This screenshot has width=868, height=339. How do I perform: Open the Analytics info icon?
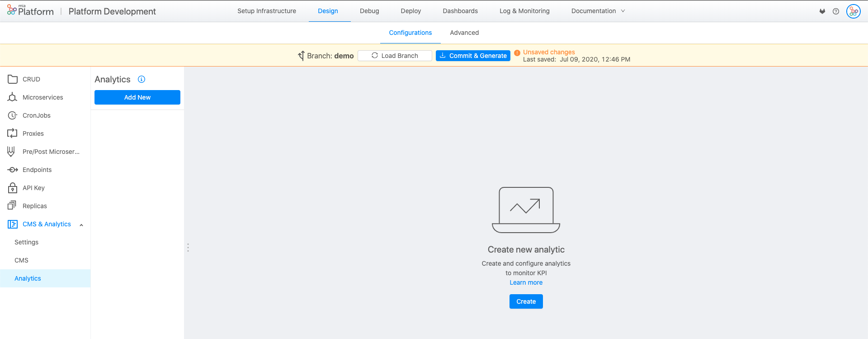click(142, 79)
